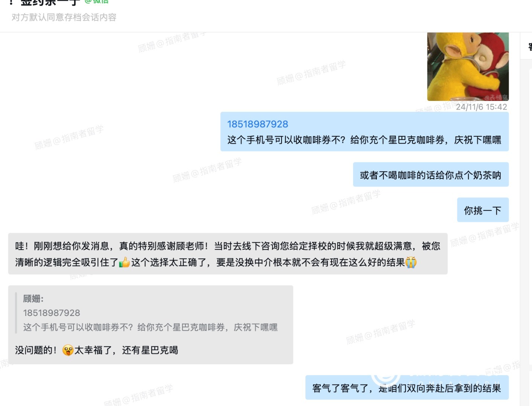The height and width of the screenshot is (406, 532).
Task: Click the '没问题的！太幸福了' reply text
Action: tap(96, 350)
